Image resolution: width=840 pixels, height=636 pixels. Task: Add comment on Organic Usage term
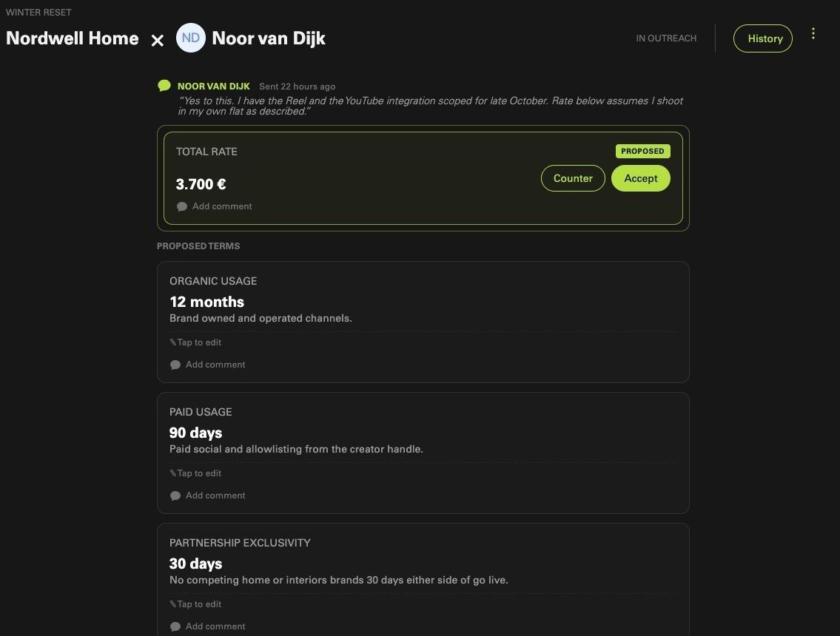pyautogui.click(x=208, y=365)
